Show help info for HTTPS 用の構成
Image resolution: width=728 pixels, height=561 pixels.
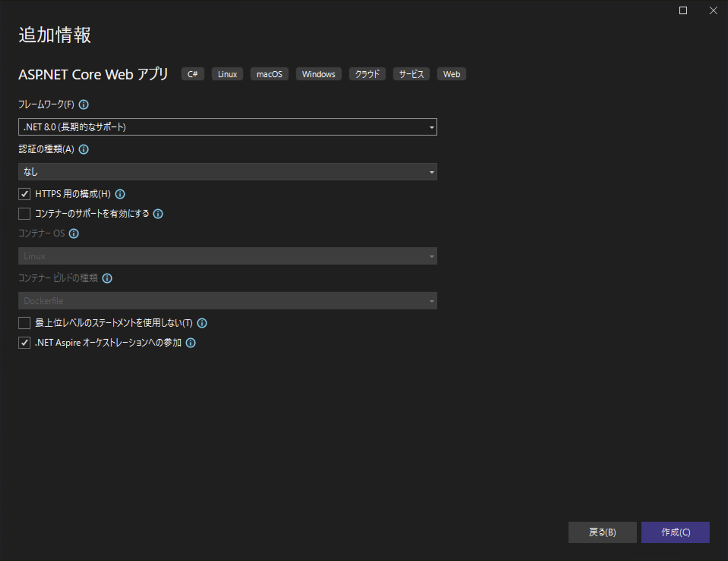[x=120, y=194]
